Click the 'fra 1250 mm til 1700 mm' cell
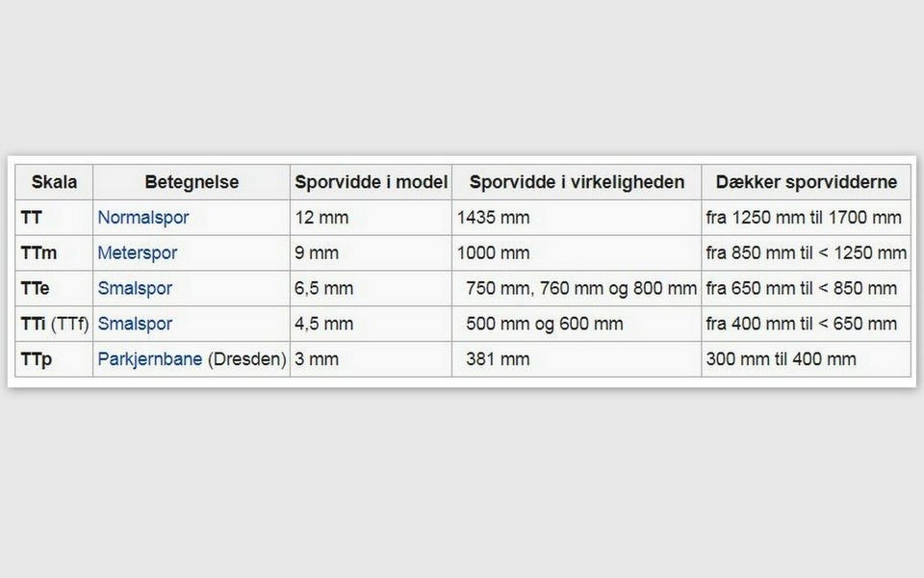The width and height of the screenshot is (924, 578). click(x=803, y=218)
